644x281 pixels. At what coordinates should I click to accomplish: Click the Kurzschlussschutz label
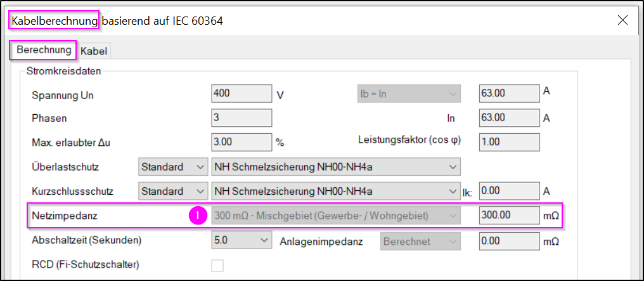(x=72, y=192)
